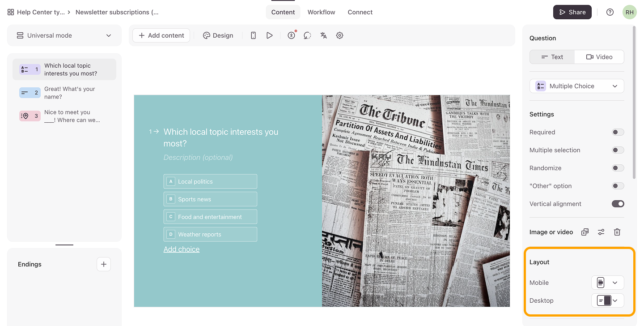Click the B key badge of Sports news
644x326 pixels.
(170, 199)
